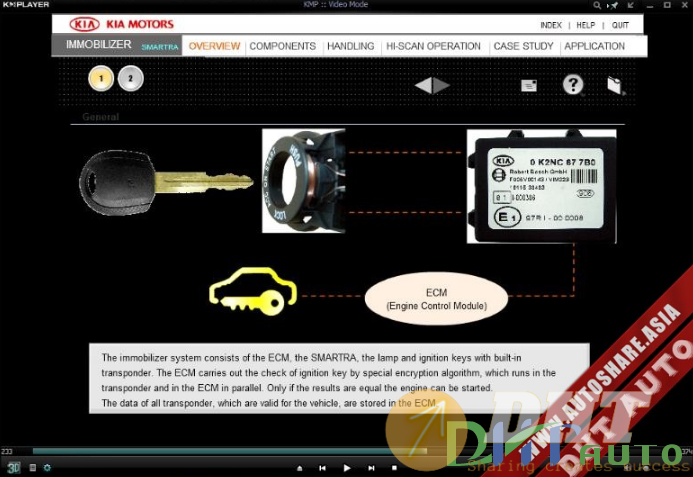Screen dimensions: 693x477
Task: Toggle the pin always-on-top icon
Action: click(613, 5)
